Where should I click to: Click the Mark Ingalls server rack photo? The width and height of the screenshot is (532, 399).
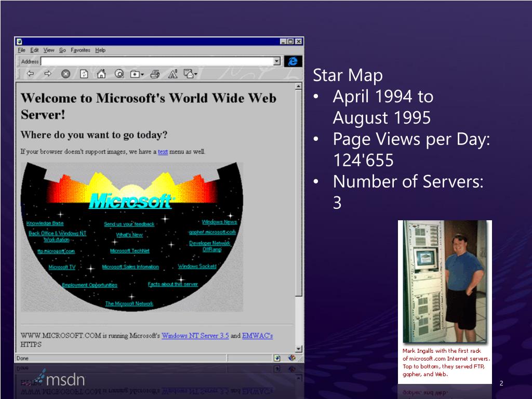point(445,282)
